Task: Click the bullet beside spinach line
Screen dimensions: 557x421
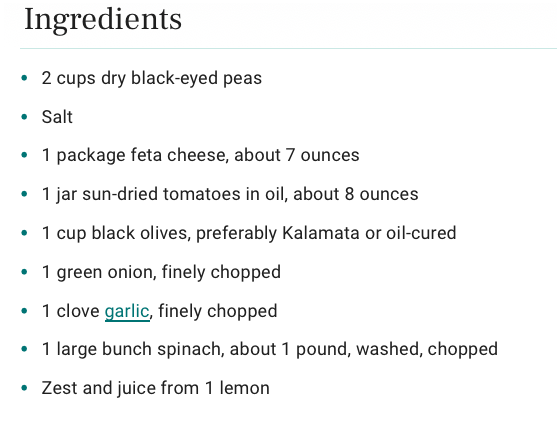Action: pyautogui.click(x=25, y=349)
